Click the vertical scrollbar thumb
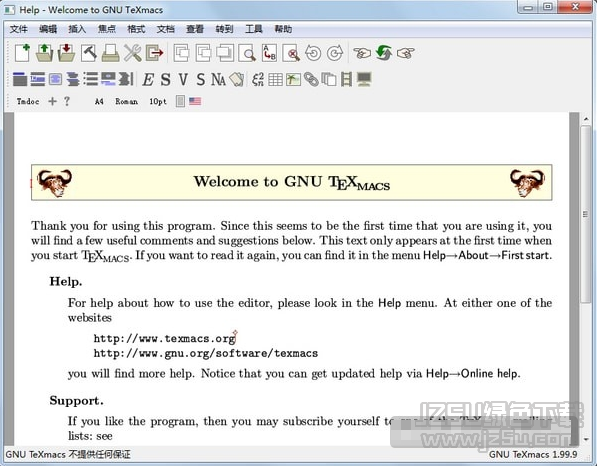 coord(586,214)
